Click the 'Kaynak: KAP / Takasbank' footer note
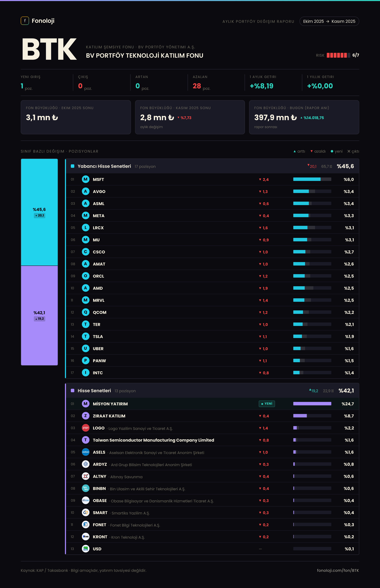The height and width of the screenshot is (588, 380). [x=83, y=571]
